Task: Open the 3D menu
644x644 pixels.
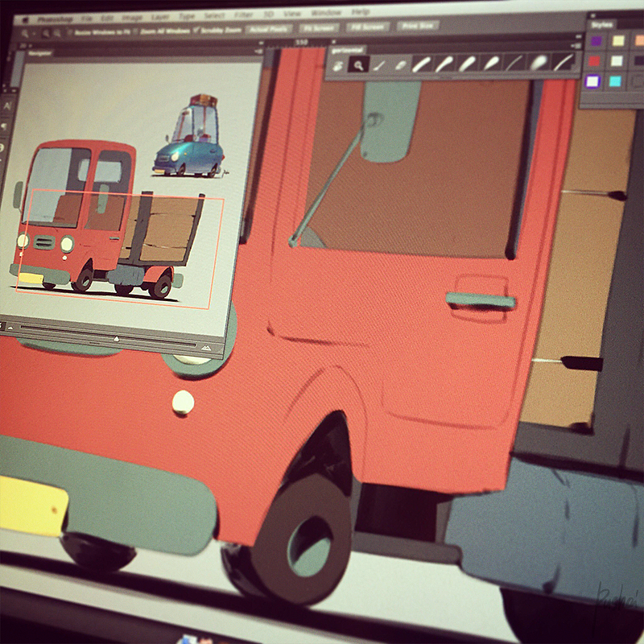Action: 268,14
